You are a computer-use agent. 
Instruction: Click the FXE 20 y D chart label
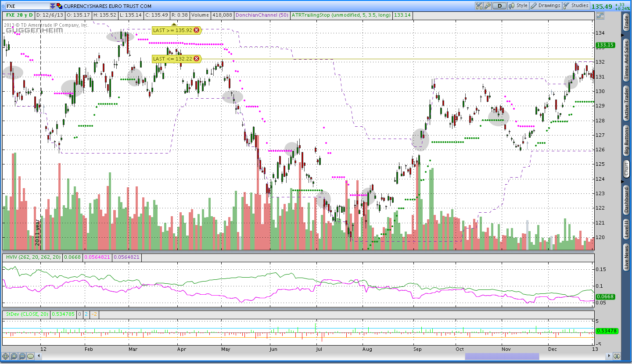pyautogui.click(x=19, y=15)
